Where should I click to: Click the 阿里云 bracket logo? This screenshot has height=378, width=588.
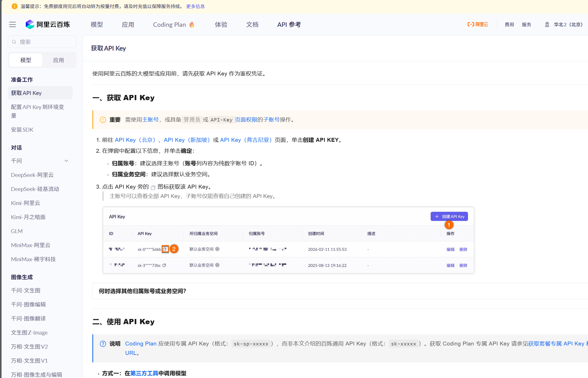[478, 24]
